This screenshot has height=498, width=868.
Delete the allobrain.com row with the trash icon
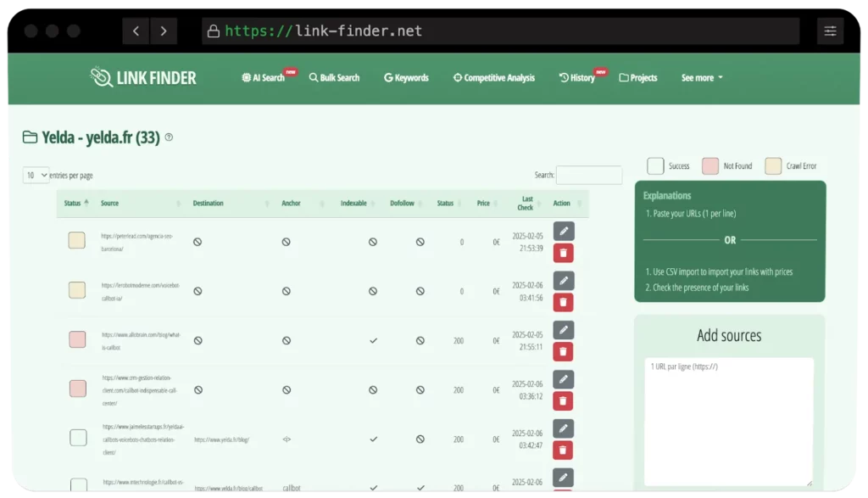click(563, 350)
